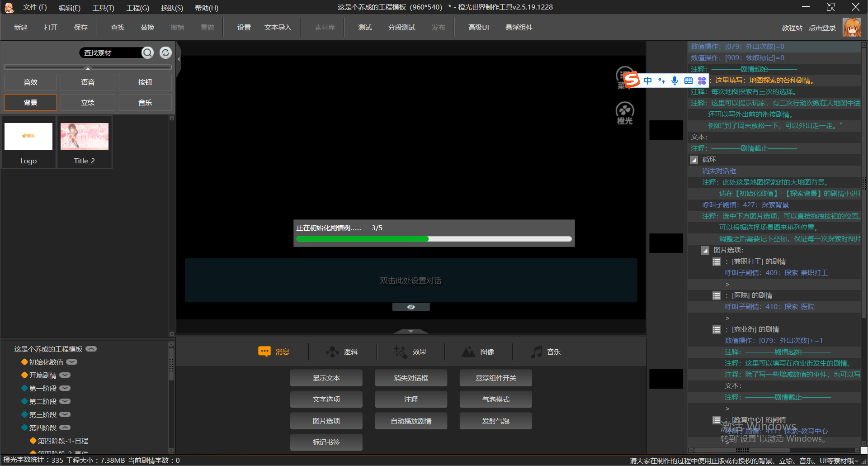Collapse the 图片选项 block
The image size is (868, 466).
click(x=705, y=250)
